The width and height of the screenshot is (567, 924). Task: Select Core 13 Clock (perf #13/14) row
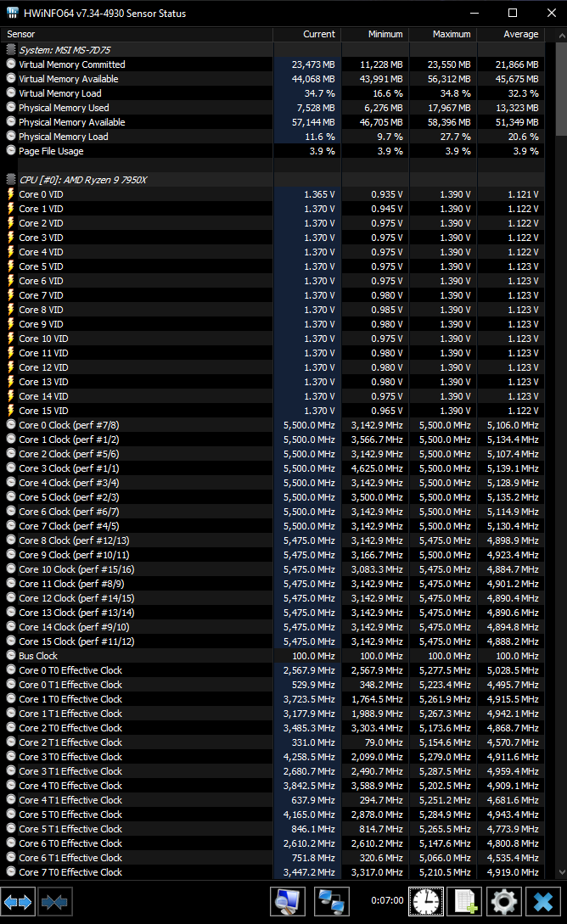272,613
